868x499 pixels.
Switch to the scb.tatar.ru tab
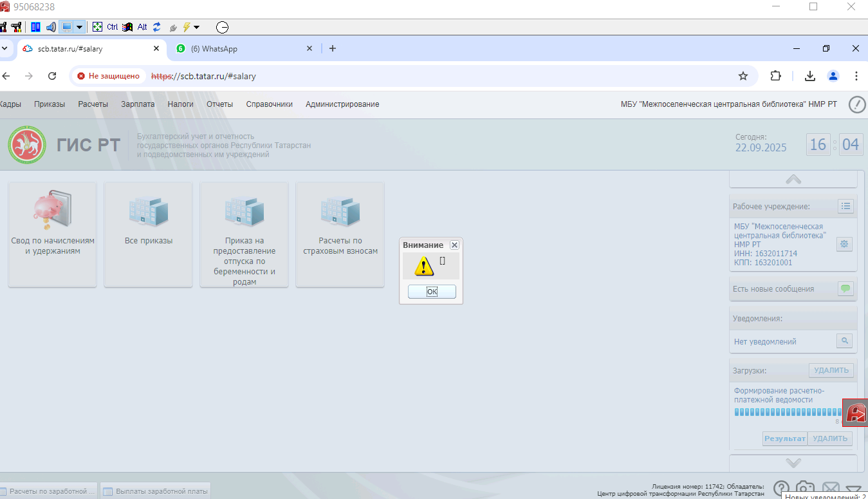point(90,49)
